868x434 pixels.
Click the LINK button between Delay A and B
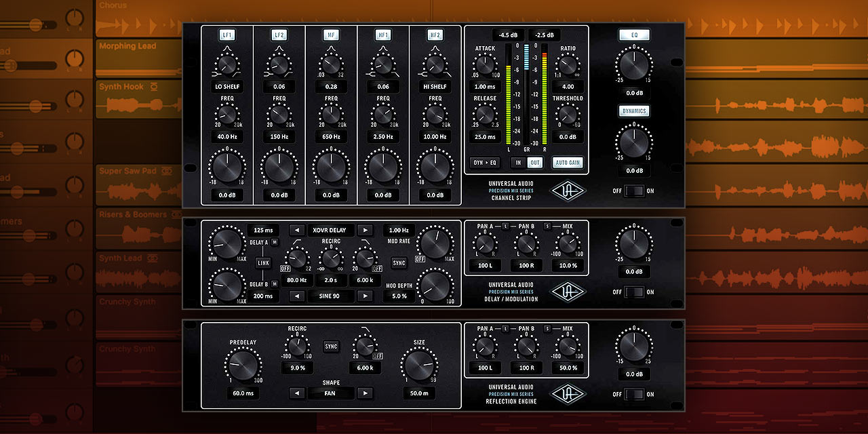[263, 262]
